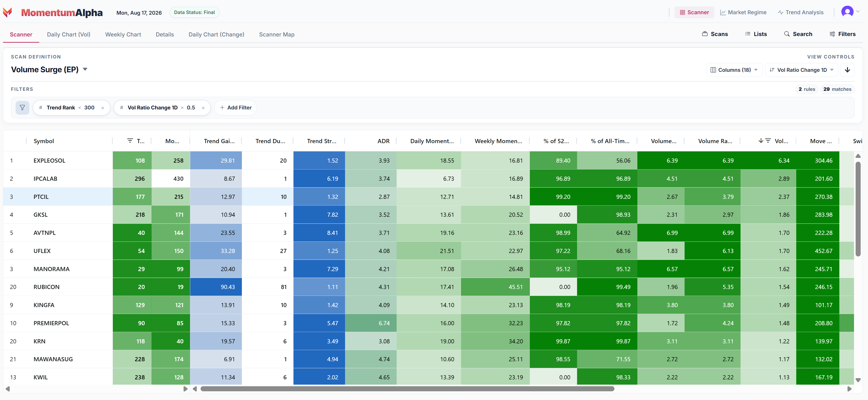Switch to Daily Chart (Change) tab

point(216,34)
